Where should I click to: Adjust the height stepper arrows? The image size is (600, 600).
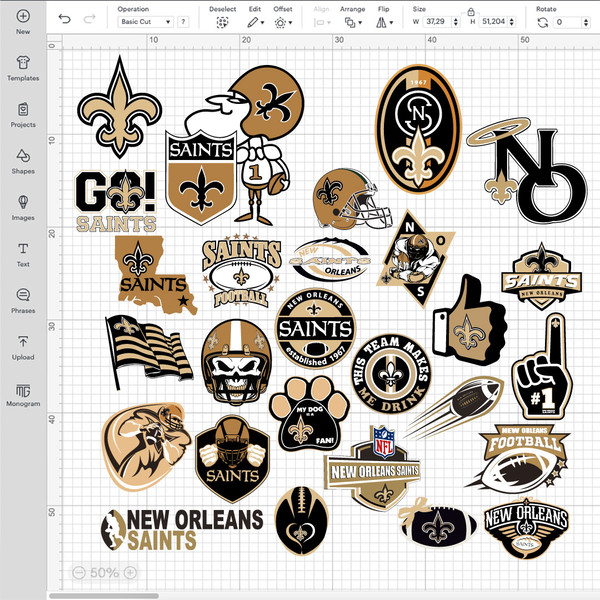click(512, 22)
